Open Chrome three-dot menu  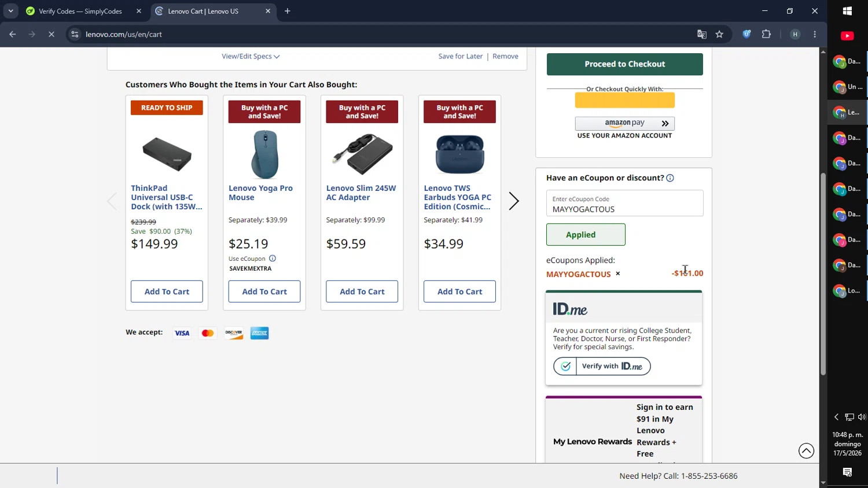tap(815, 34)
